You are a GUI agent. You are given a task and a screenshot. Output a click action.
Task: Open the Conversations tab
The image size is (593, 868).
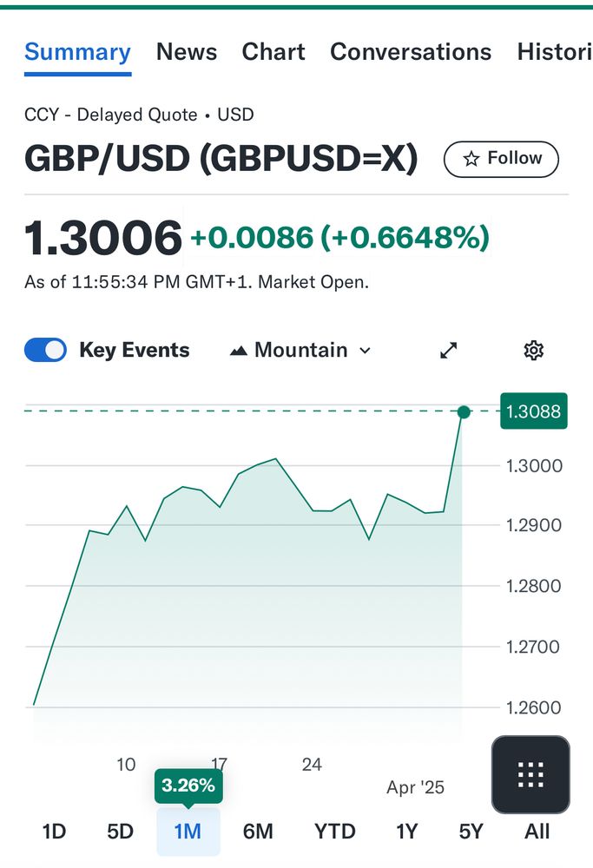pyautogui.click(x=411, y=52)
